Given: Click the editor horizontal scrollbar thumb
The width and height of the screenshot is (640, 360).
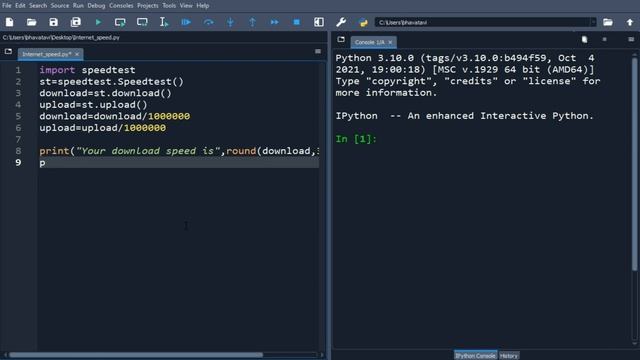Looking at the screenshot, I should [x=136, y=355].
